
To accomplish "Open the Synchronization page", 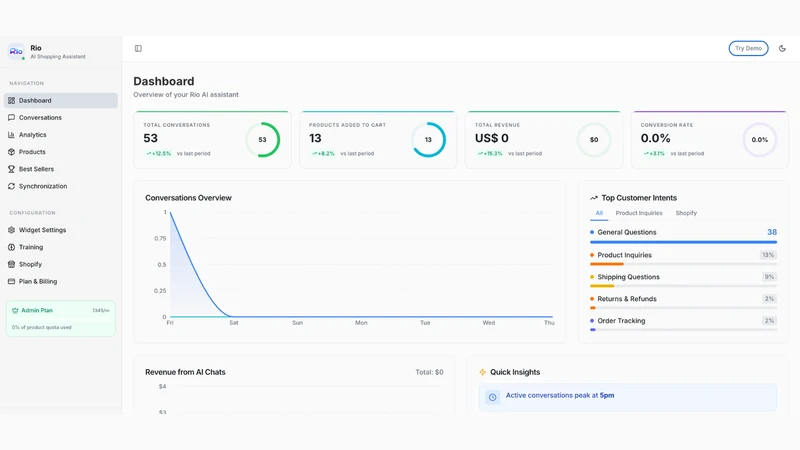I will point(61,186).
